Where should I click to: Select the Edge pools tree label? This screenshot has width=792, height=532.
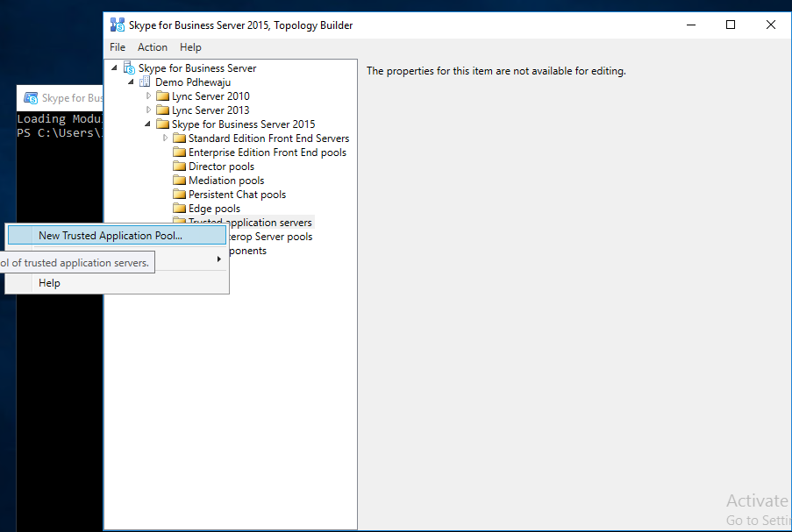[x=214, y=209]
